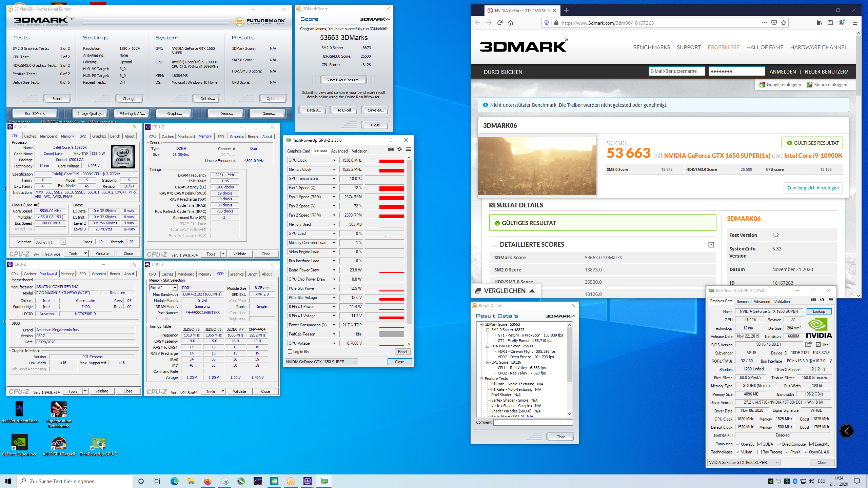Click the Firefox home icon

pos(510,23)
